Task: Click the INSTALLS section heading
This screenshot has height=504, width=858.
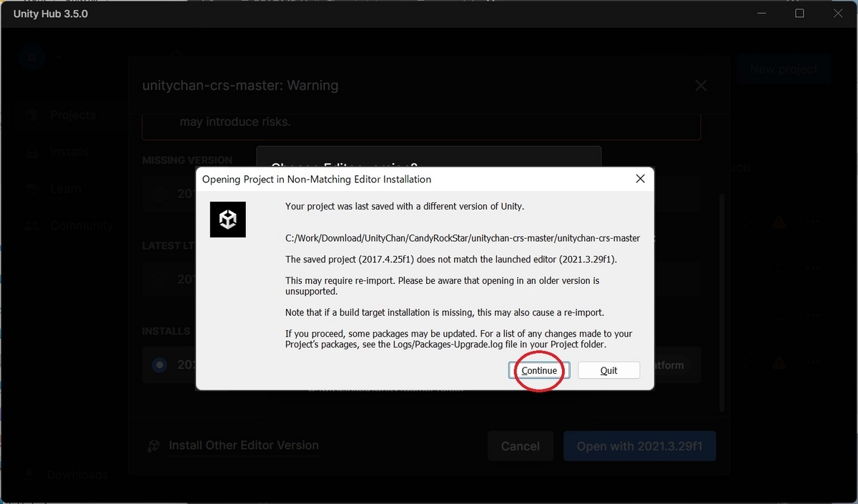Action: 166,332
